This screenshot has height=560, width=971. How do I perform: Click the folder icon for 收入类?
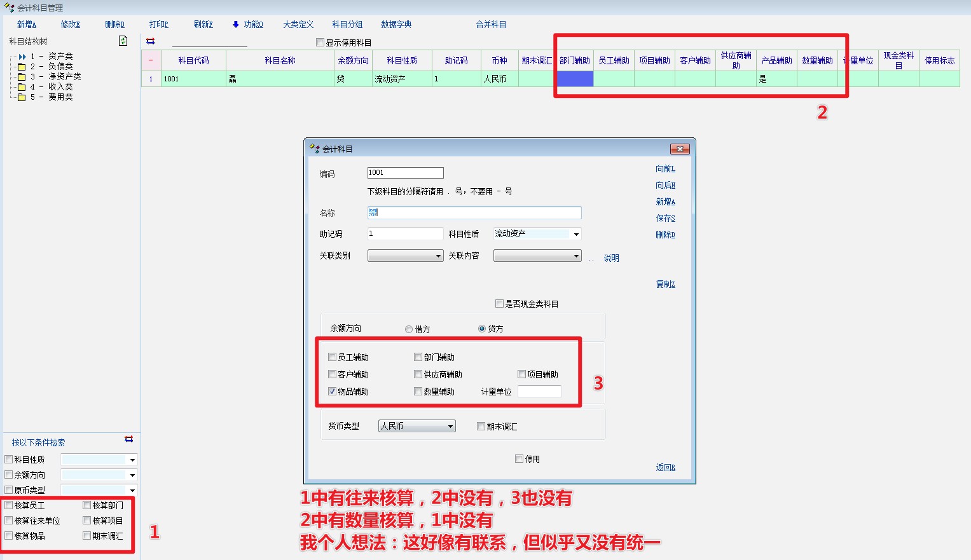22,87
